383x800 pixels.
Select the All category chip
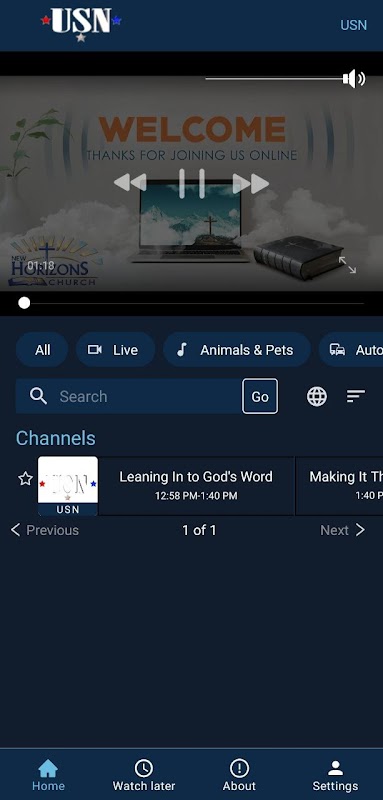click(x=42, y=349)
